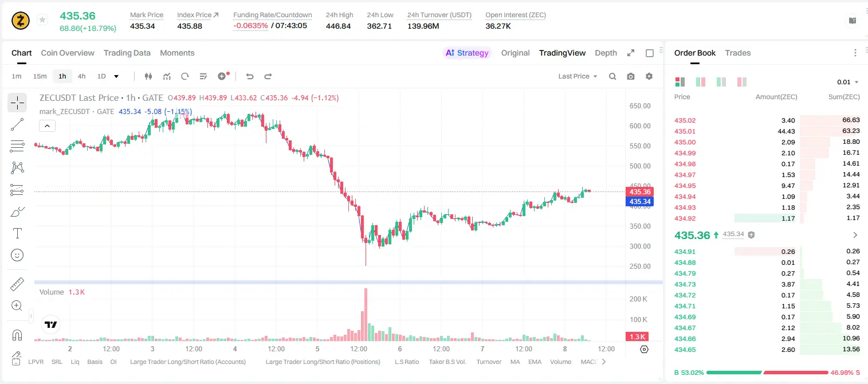Click the candlestick chart style icon

148,76
